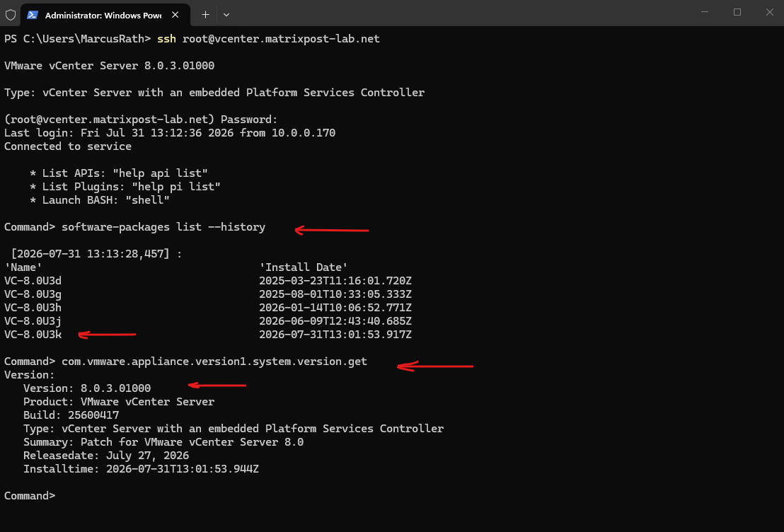Click the 'Releasedate: July 27, 2026' line

pos(106,456)
